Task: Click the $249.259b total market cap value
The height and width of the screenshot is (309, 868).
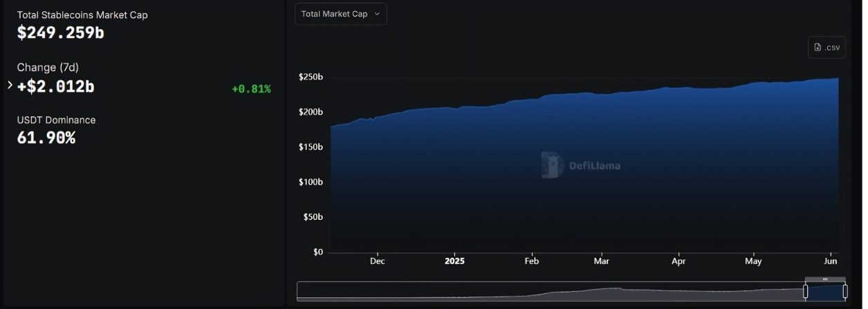Action: pyautogui.click(x=61, y=32)
